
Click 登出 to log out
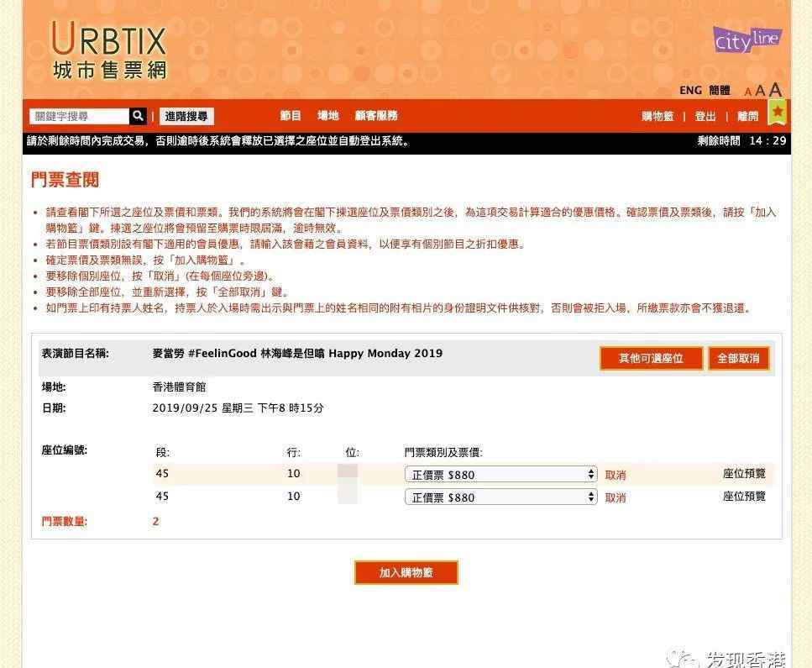pos(705,116)
